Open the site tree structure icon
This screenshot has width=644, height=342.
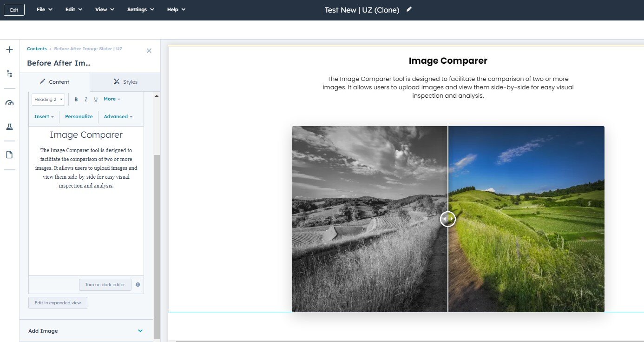[9, 74]
